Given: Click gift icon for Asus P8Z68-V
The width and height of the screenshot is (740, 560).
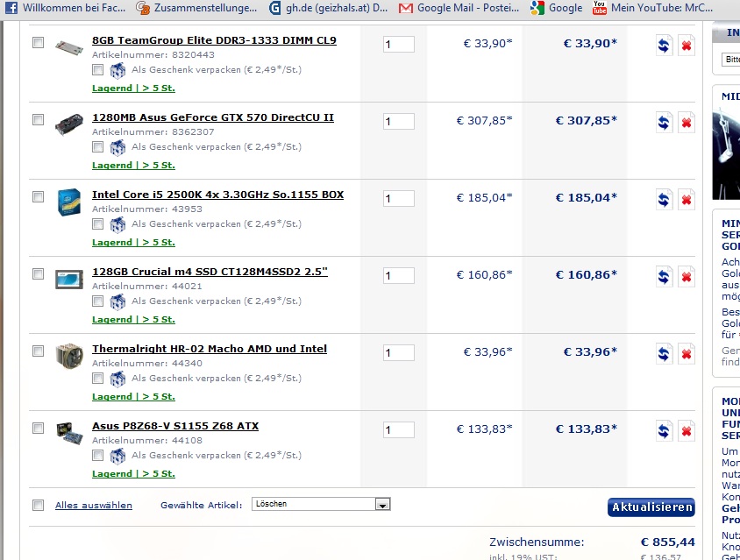Looking at the screenshot, I should (117, 456).
